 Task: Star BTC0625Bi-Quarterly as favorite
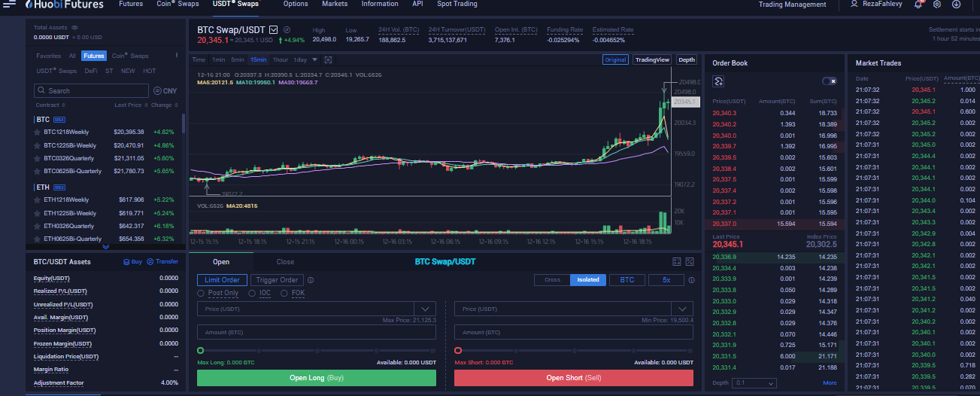pos(37,171)
